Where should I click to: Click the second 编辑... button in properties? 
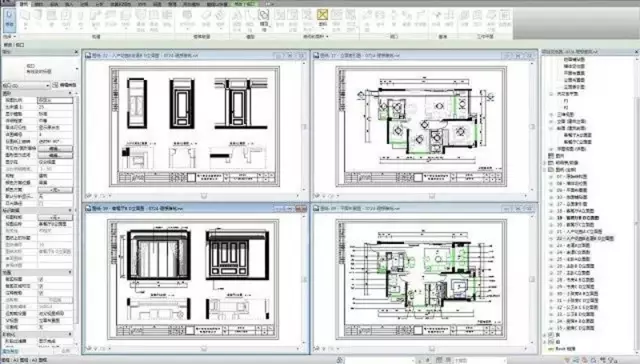pos(56,155)
